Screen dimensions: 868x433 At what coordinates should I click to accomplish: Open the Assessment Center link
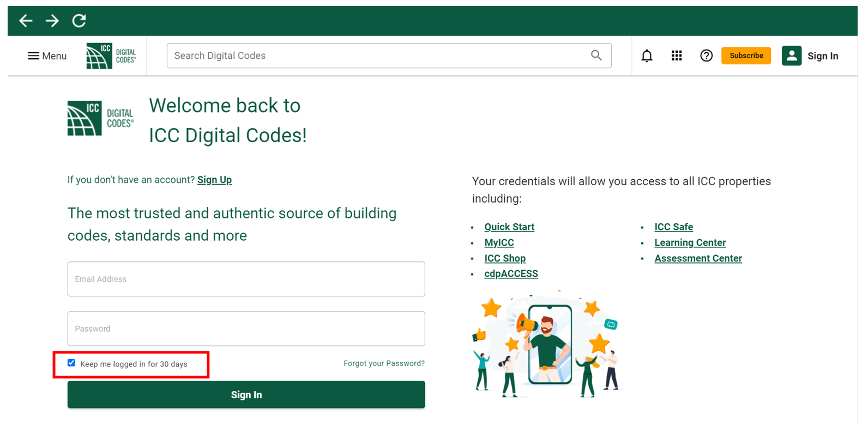point(698,259)
